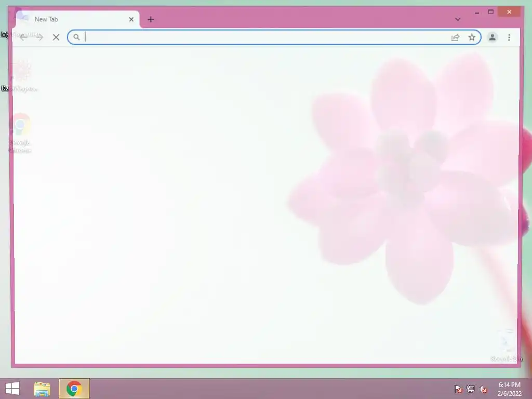The image size is (532, 399).
Task: Open the network status tray icon
Action: tap(471, 389)
